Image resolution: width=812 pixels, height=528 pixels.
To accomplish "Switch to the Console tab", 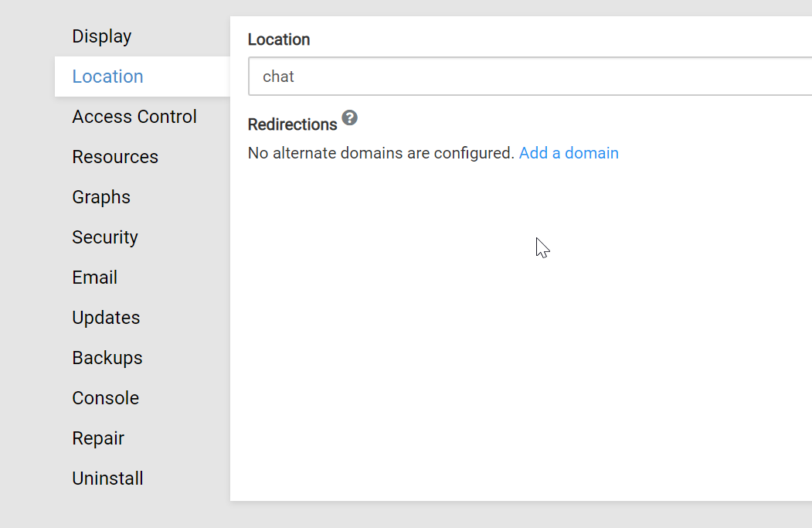I will pos(105,398).
